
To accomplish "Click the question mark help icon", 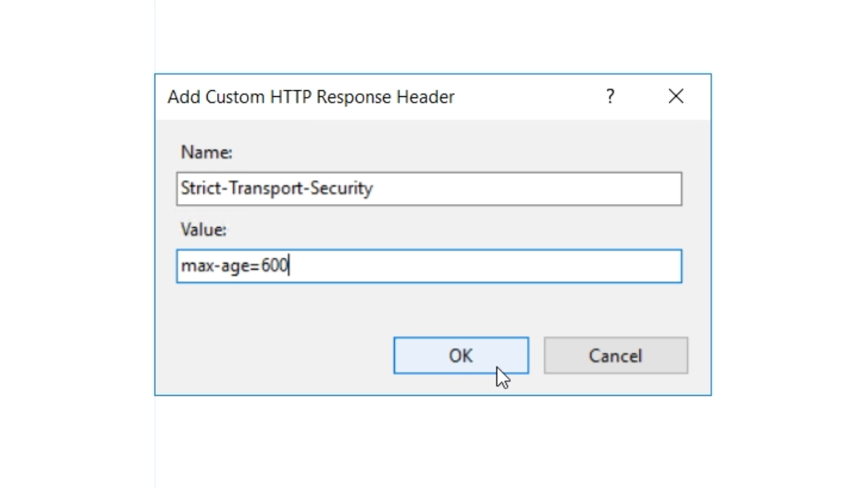I will pos(610,97).
